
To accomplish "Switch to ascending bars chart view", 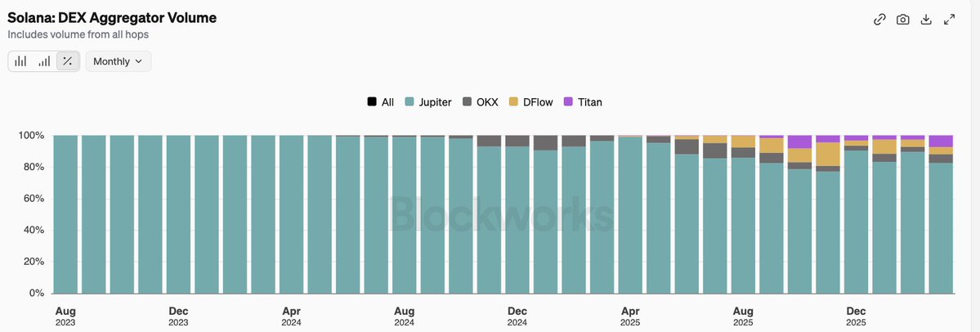I will point(44,61).
